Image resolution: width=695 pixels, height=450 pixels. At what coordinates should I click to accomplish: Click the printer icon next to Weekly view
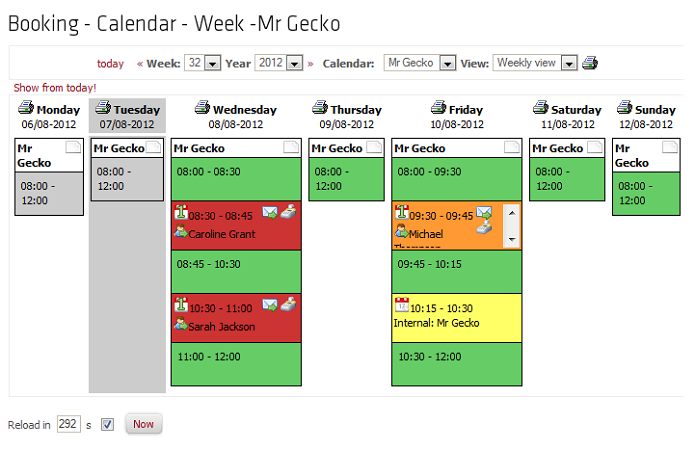click(590, 63)
